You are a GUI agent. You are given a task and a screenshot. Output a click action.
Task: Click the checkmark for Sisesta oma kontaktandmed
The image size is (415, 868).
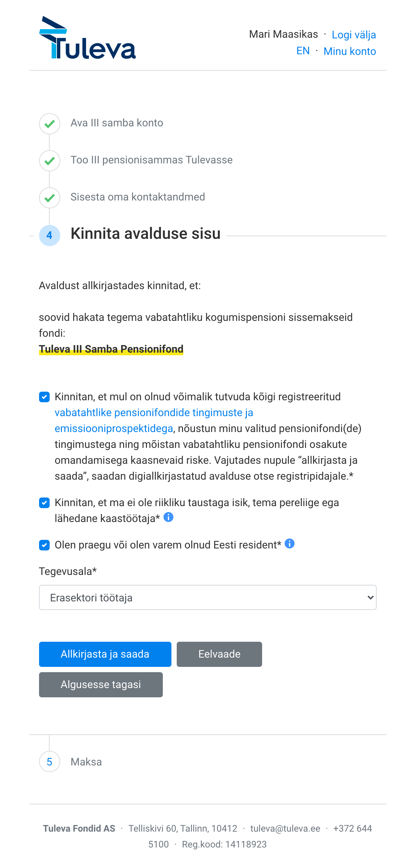(x=50, y=198)
